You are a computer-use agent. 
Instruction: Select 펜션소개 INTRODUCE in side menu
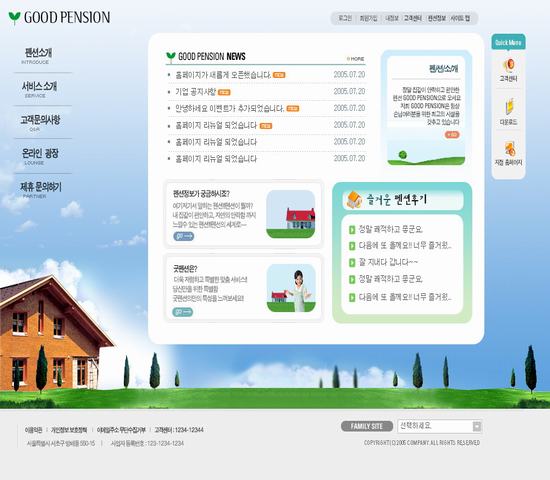tap(38, 56)
